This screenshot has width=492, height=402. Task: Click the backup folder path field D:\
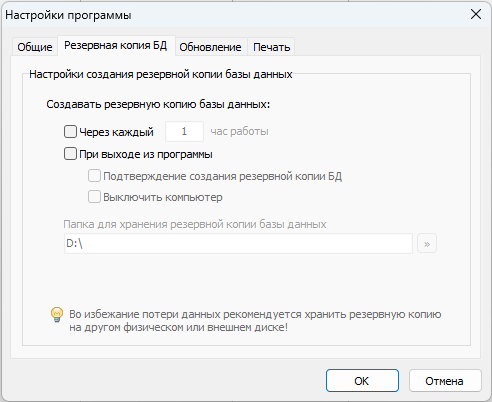point(238,244)
